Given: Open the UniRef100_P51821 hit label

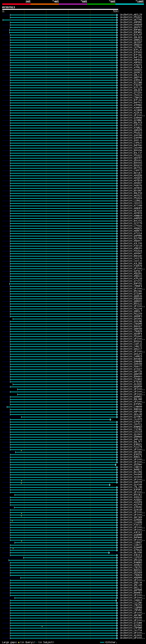Looking at the screenshot, I should coord(131,17).
